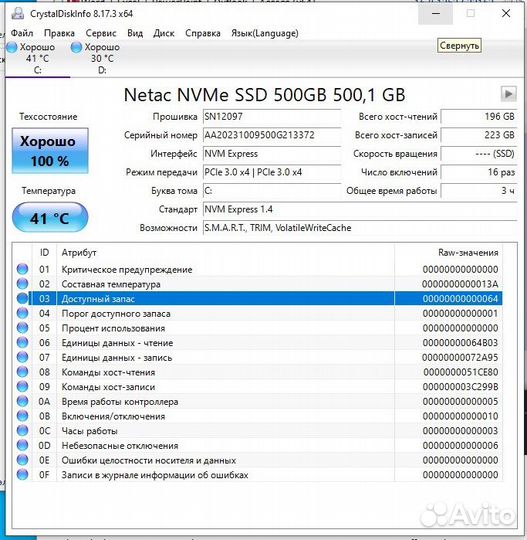Click raw value 0000000072A95

(x=460, y=358)
